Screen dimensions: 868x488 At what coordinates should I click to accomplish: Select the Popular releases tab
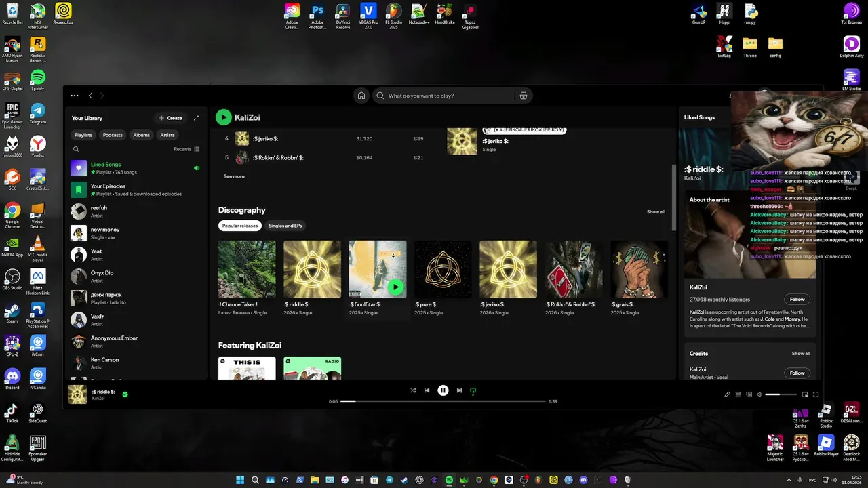click(240, 226)
